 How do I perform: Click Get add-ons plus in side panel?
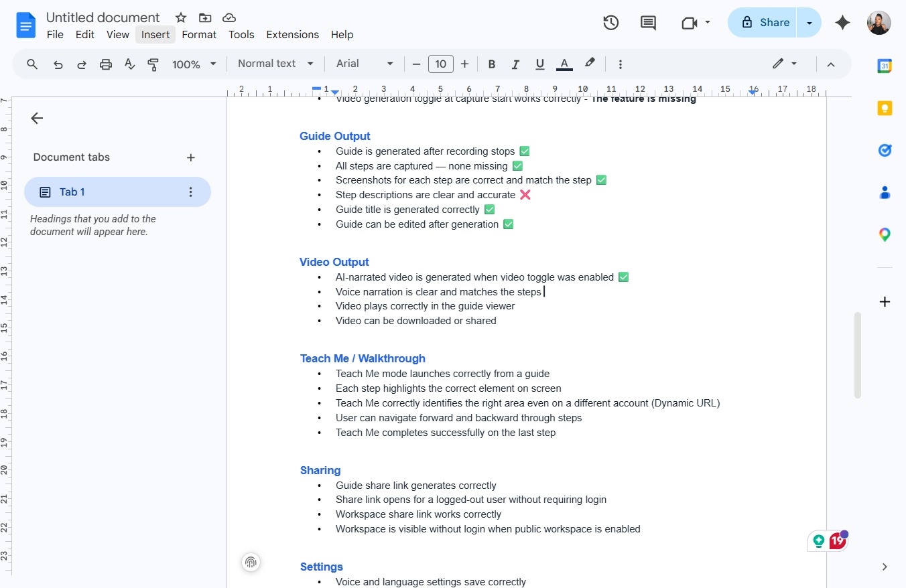click(x=885, y=302)
